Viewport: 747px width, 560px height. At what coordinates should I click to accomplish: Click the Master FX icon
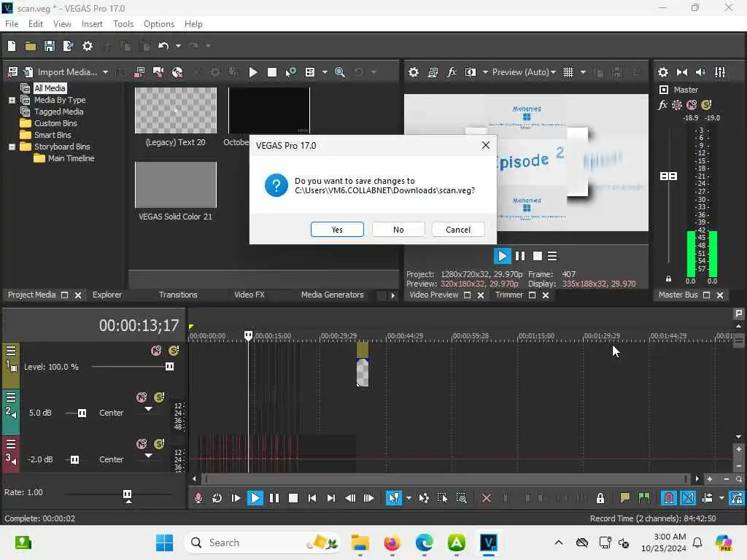[662, 105]
